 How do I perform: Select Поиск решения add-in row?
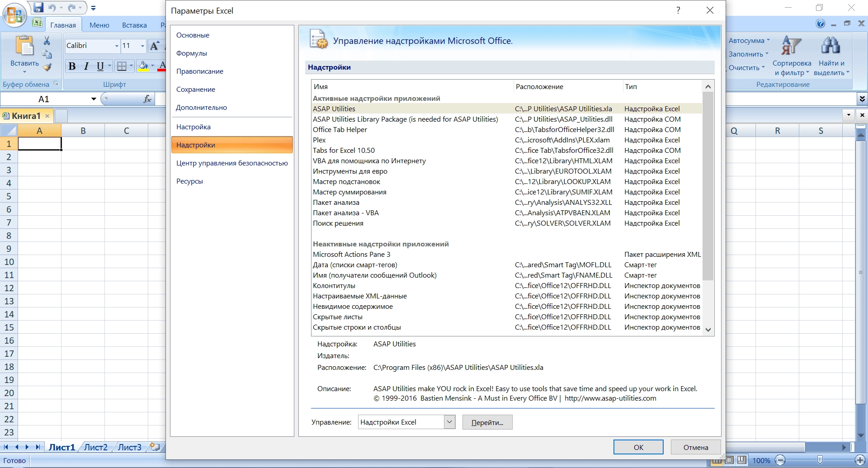click(506, 223)
